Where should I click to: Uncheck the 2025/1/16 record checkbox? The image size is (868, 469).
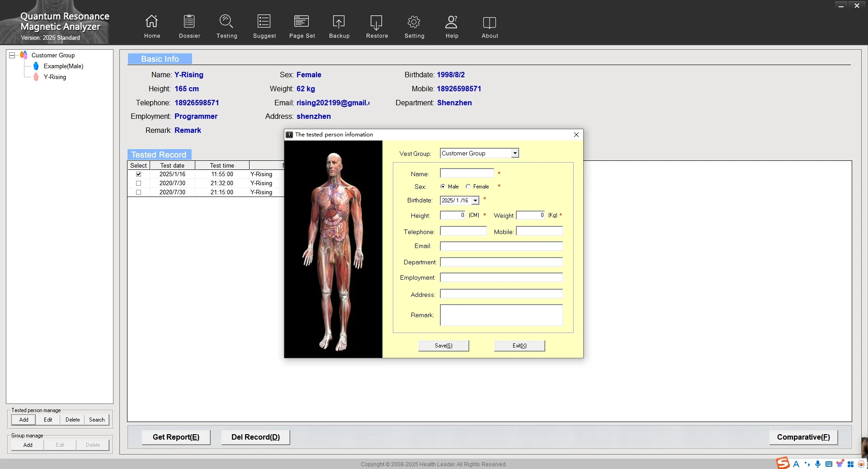pos(139,174)
